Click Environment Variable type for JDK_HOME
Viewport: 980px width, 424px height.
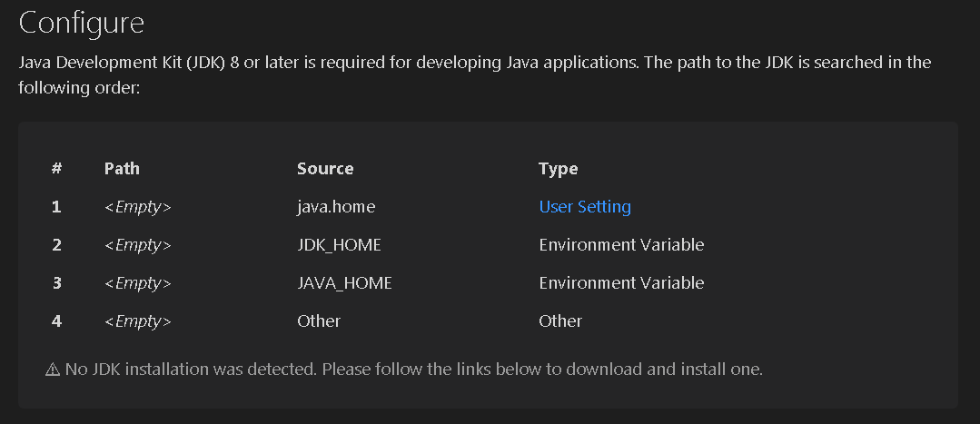621,245
